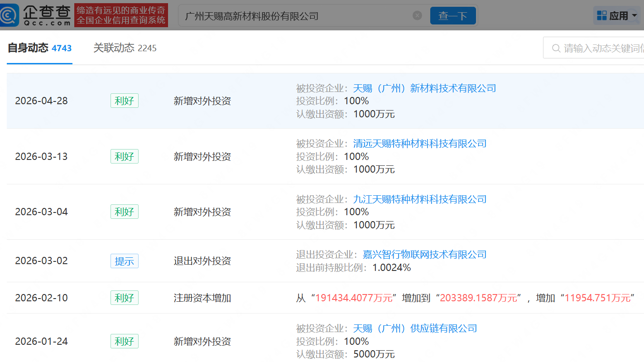The image size is (644, 362).
Task: Clear the search box with the X icon
Action: coord(417,15)
